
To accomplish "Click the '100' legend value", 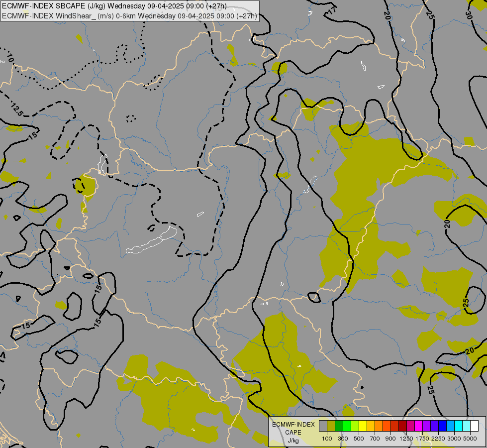I will [x=327, y=439].
